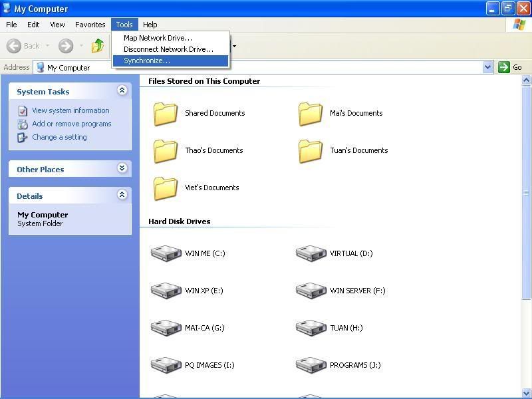Click the Up folder toolbar icon

tap(98, 45)
